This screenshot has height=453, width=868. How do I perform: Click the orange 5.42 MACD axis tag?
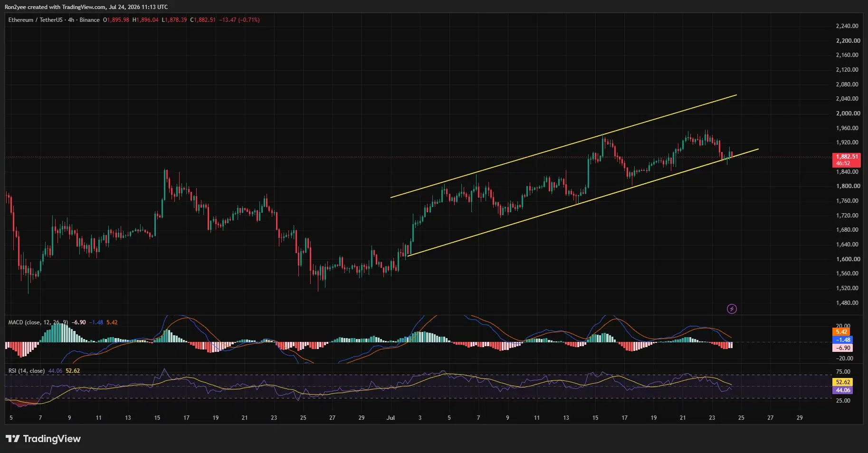[x=841, y=332]
